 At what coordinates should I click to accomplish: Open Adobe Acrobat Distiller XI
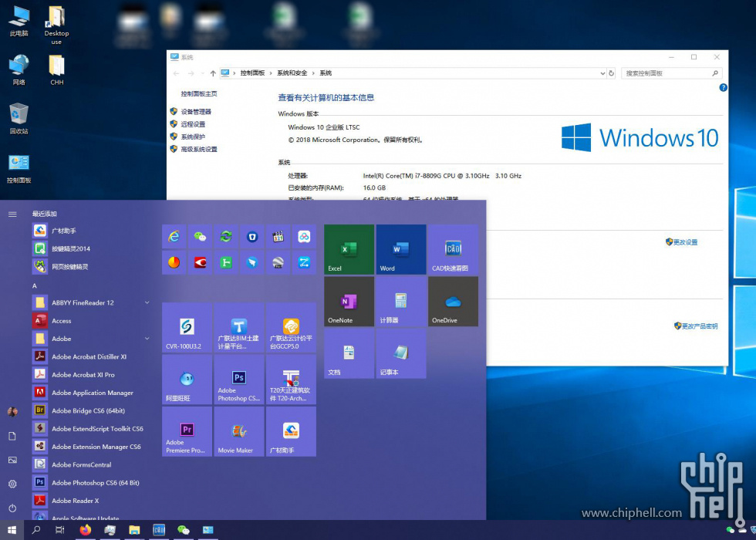[92, 356]
